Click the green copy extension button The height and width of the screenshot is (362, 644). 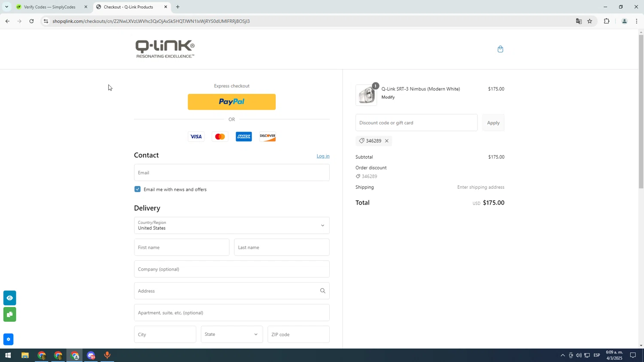[x=9, y=314]
